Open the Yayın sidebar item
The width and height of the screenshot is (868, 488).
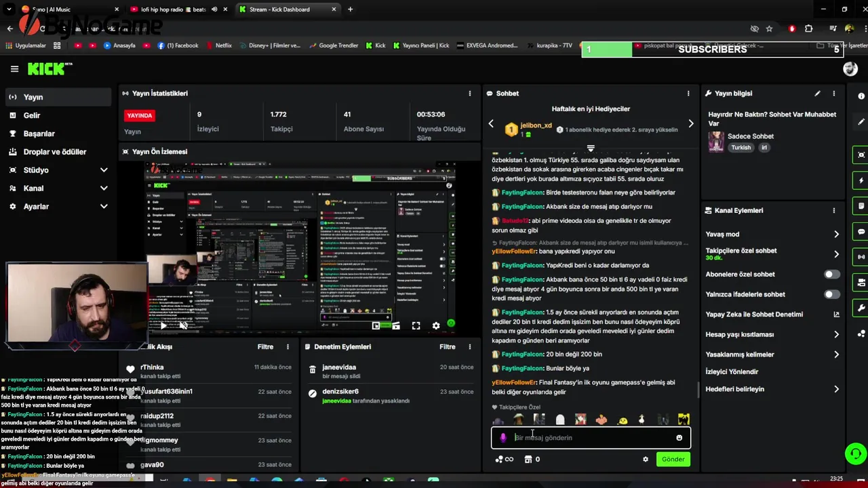58,97
